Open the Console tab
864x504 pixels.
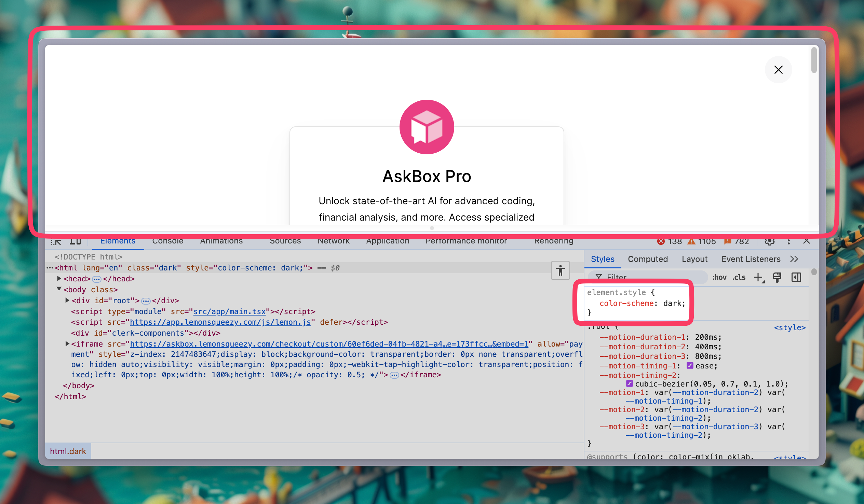(168, 241)
